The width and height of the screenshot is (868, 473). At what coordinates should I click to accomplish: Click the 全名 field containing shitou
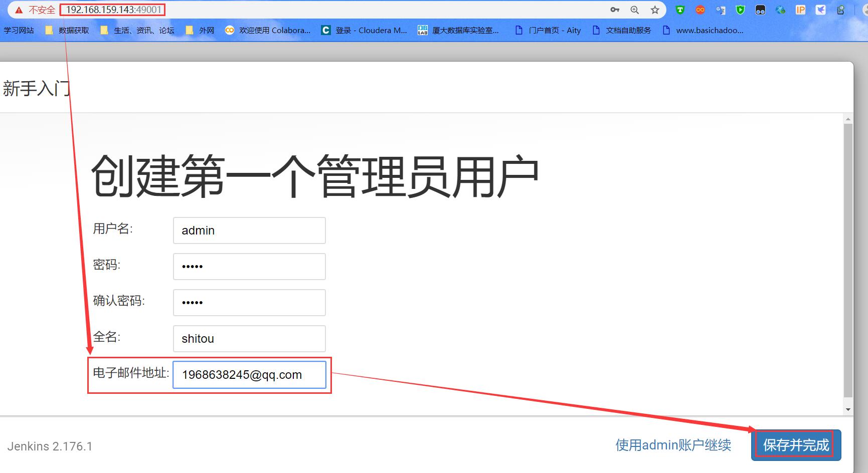point(249,339)
